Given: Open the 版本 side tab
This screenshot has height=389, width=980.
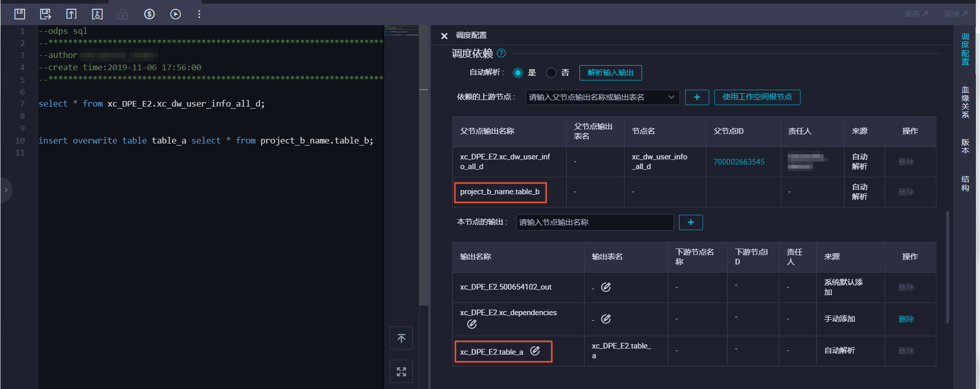Looking at the screenshot, I should click(x=965, y=146).
